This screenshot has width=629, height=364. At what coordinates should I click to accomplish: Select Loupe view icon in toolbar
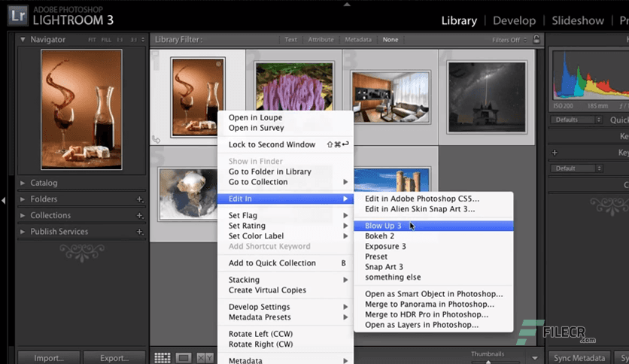click(184, 357)
